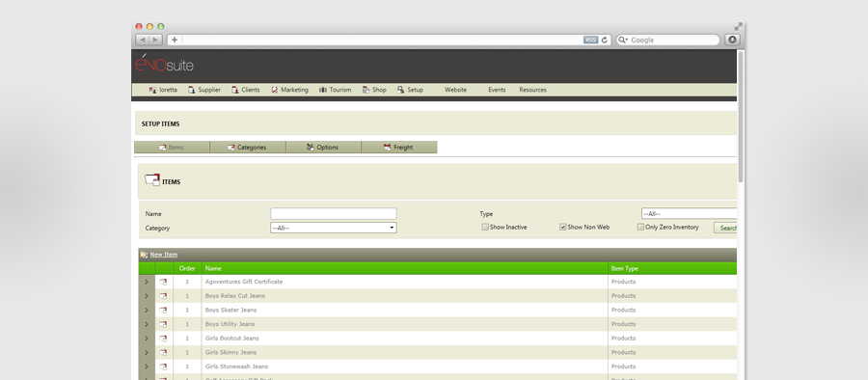
Task: Click the Search button
Action: [x=725, y=228]
